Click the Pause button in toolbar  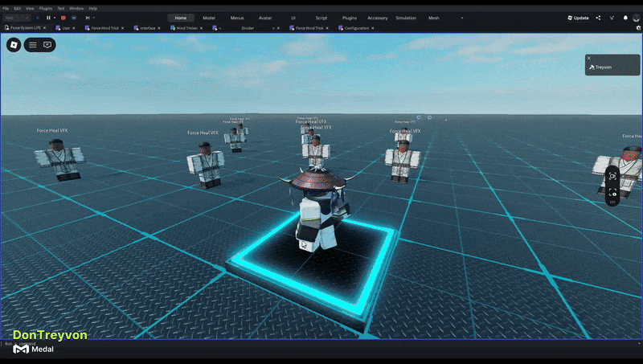pyautogui.click(x=47, y=17)
